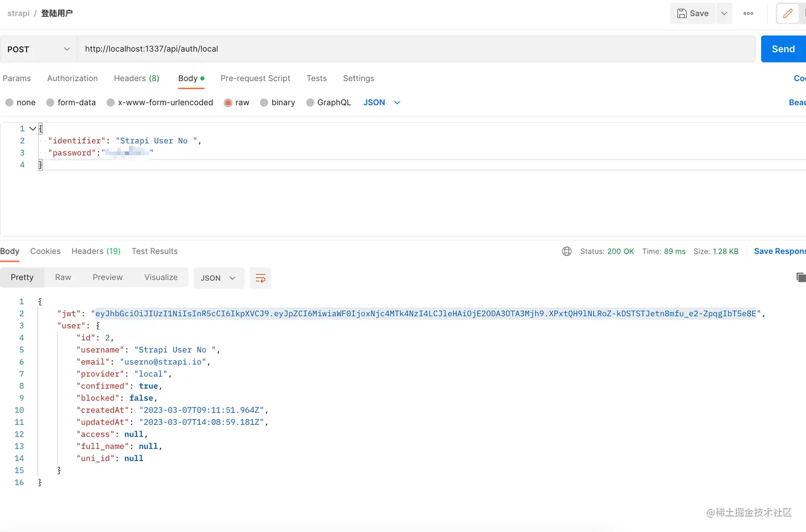Click the Time 89 ms indicator
Image resolution: width=806 pixels, height=532 pixels.
click(x=664, y=251)
